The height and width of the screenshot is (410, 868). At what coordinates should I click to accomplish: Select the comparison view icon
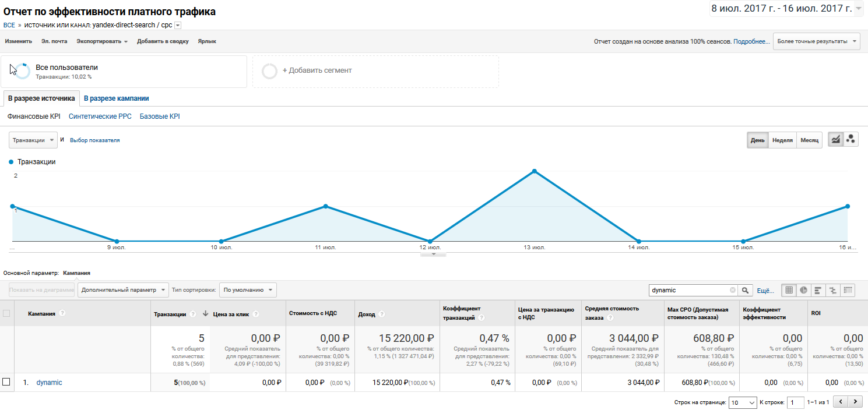832,290
